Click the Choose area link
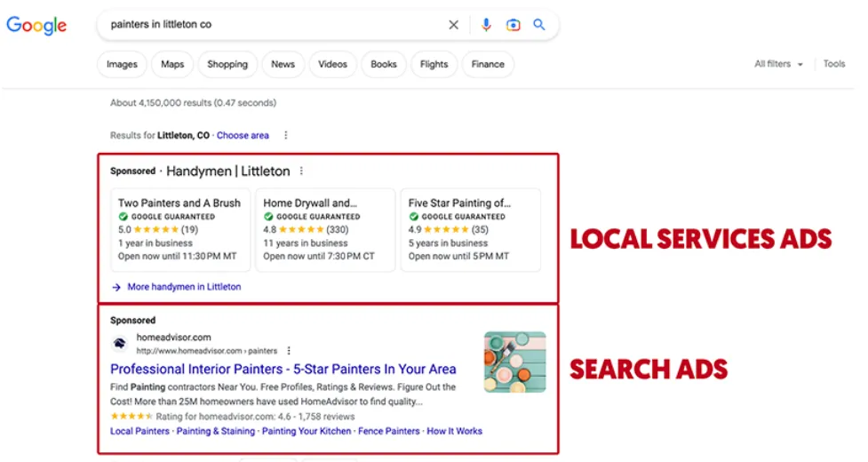This screenshot has height=462, width=868. point(243,135)
